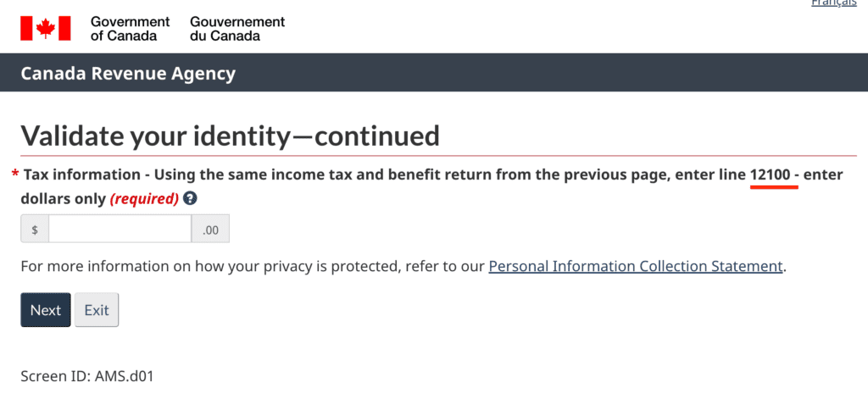The height and width of the screenshot is (393, 868).
Task: Click the underlined 12100 line number
Action: [x=770, y=175]
